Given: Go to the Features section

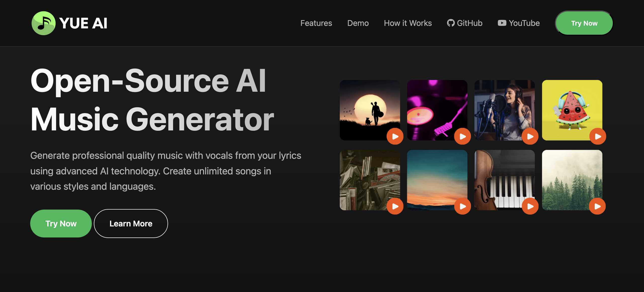Looking at the screenshot, I should [316, 23].
